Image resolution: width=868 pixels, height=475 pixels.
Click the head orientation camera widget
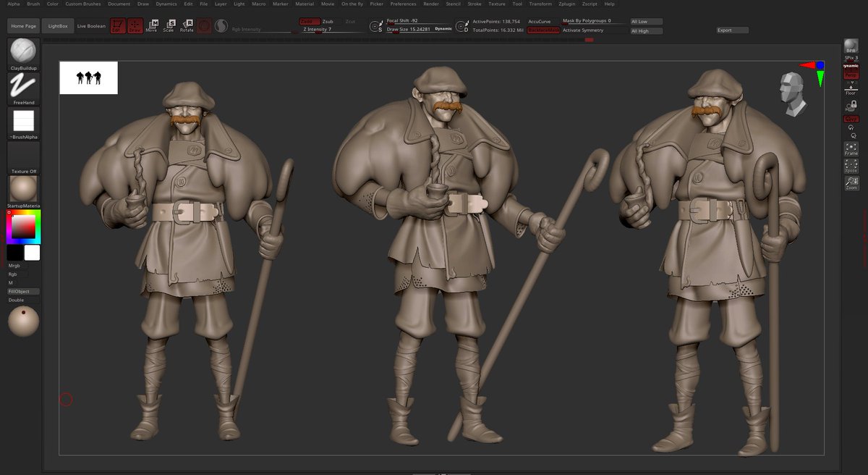click(793, 94)
